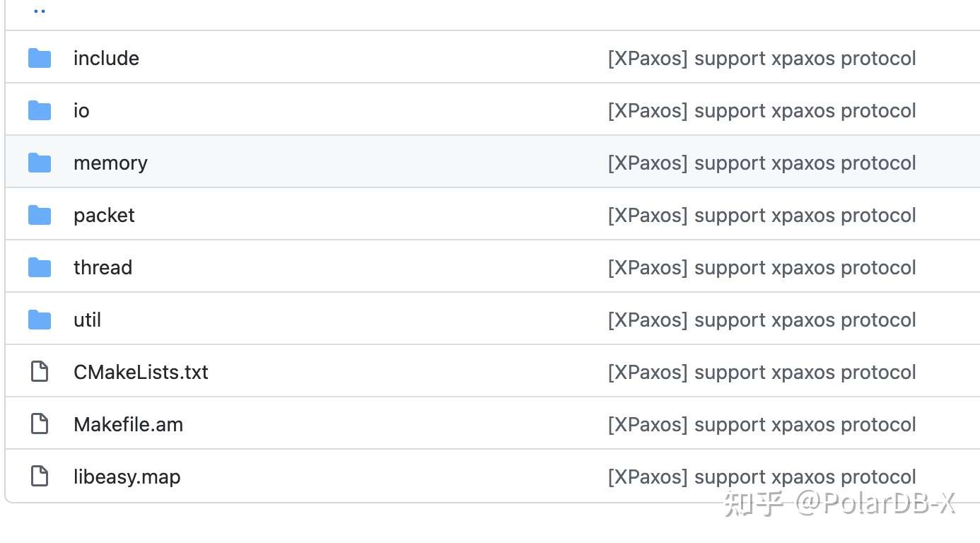
Task: Click the util folder icon
Action: pyautogui.click(x=40, y=320)
